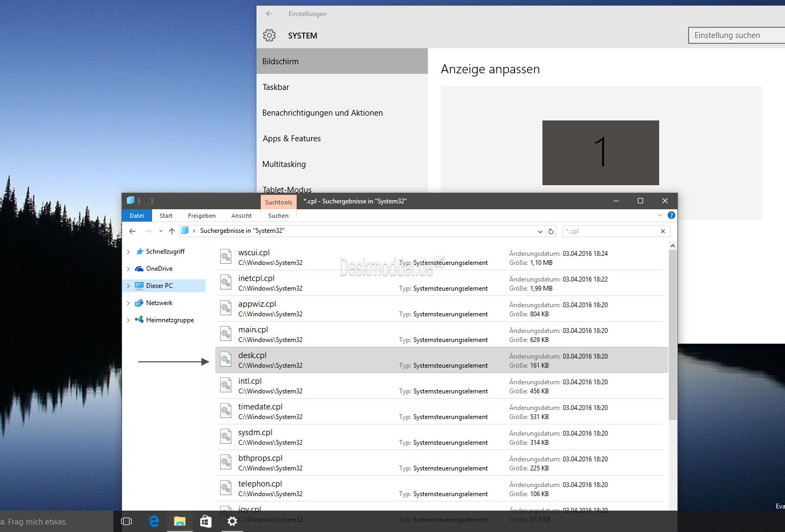Open the Store icon in taskbar

(x=206, y=521)
